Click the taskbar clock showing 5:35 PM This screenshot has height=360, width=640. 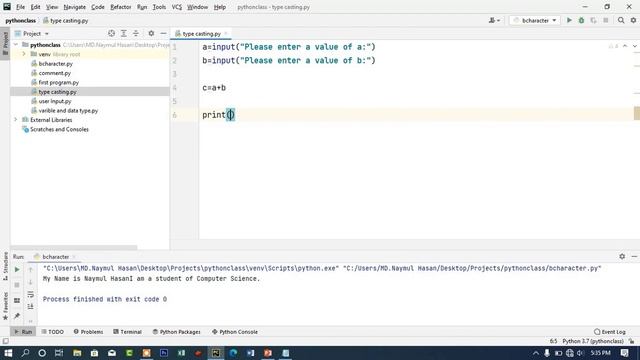[600, 353]
